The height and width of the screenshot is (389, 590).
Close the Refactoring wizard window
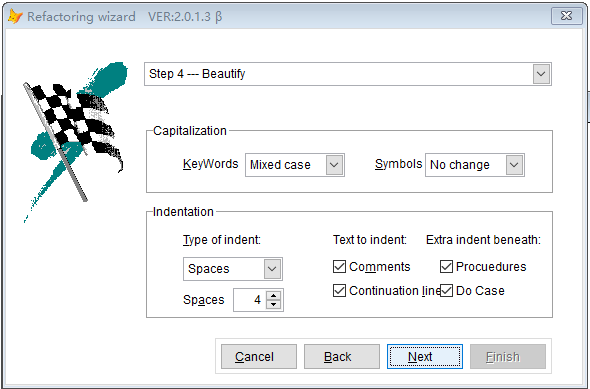(566, 16)
